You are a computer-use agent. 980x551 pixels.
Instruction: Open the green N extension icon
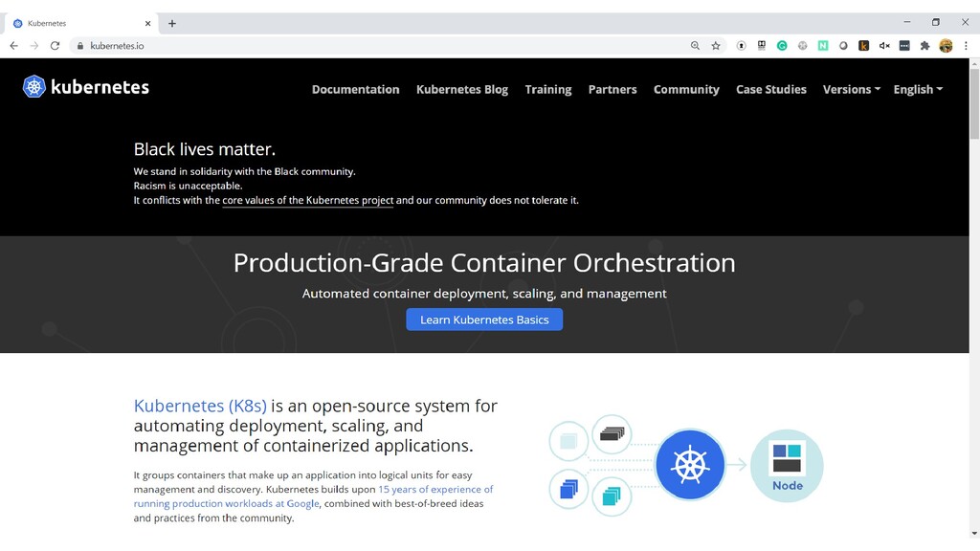point(823,46)
